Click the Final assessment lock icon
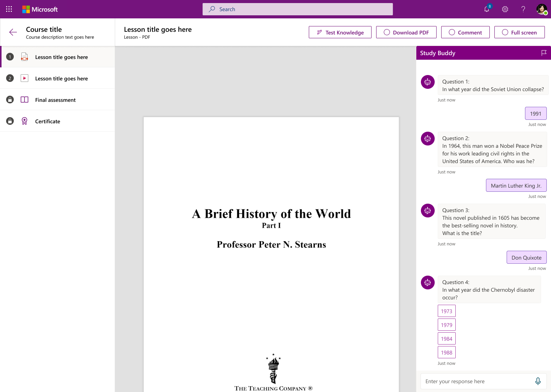The width and height of the screenshot is (551, 392). click(10, 100)
